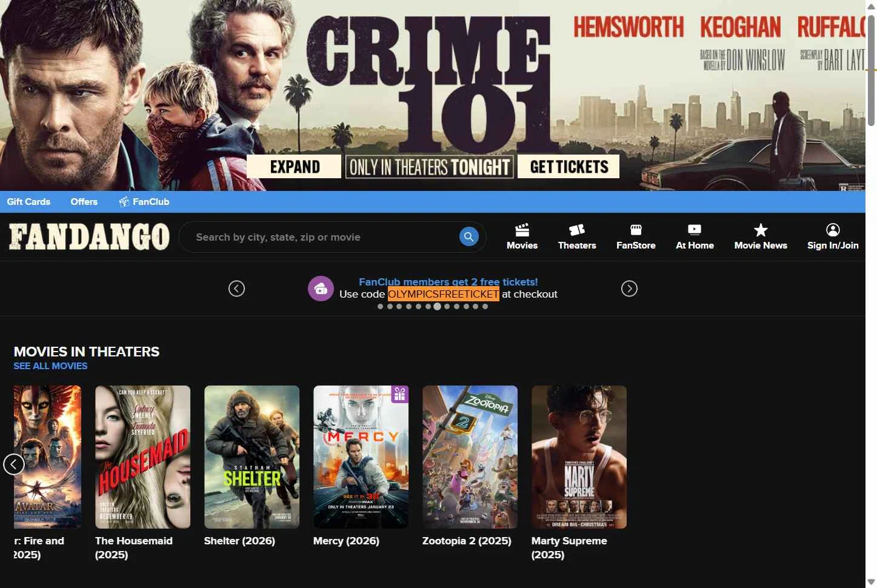This screenshot has width=877, height=588.
Task: Open the Mercy movie poster
Action: [x=361, y=457]
